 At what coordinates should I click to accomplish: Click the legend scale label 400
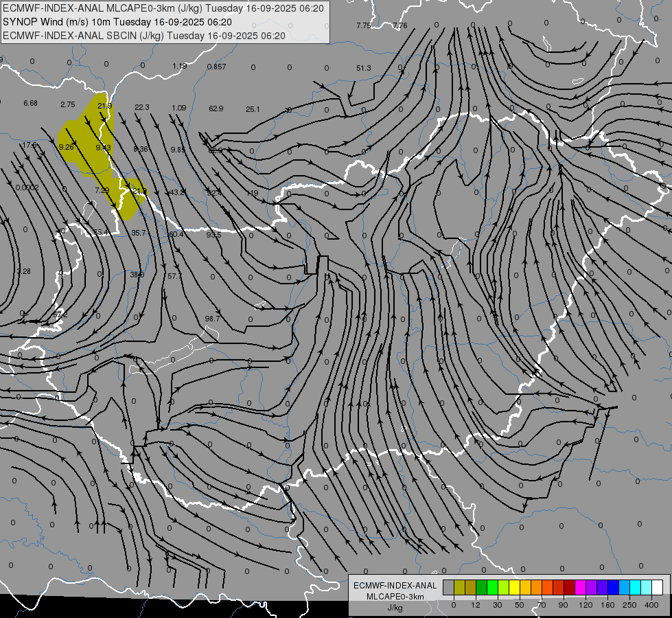[651, 605]
